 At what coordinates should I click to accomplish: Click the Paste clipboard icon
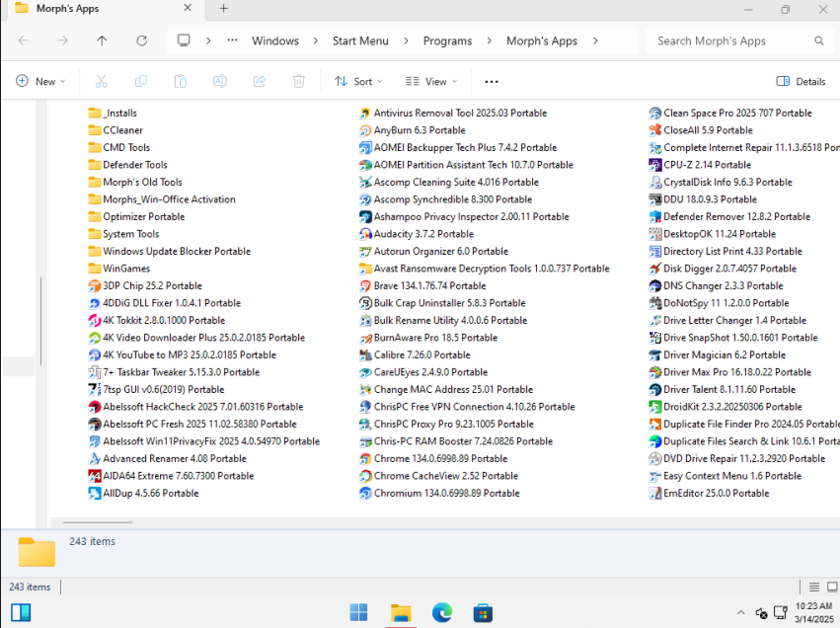point(181,81)
